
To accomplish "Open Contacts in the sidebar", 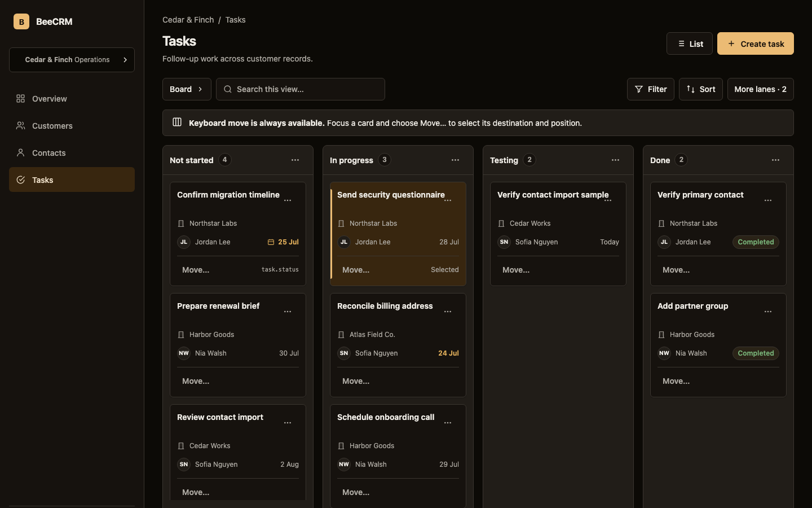I will pyautogui.click(x=72, y=153).
